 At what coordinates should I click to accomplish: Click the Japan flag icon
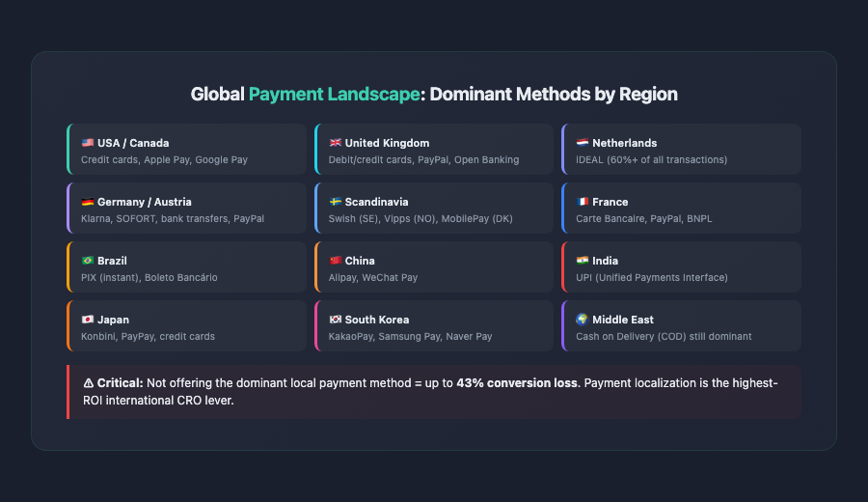point(88,320)
